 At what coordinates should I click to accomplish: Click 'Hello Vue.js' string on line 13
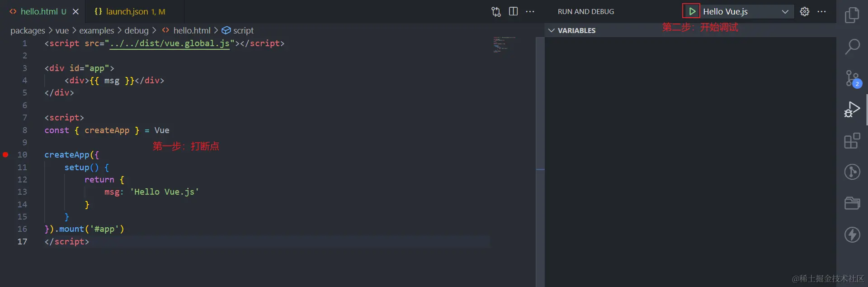pos(165,192)
